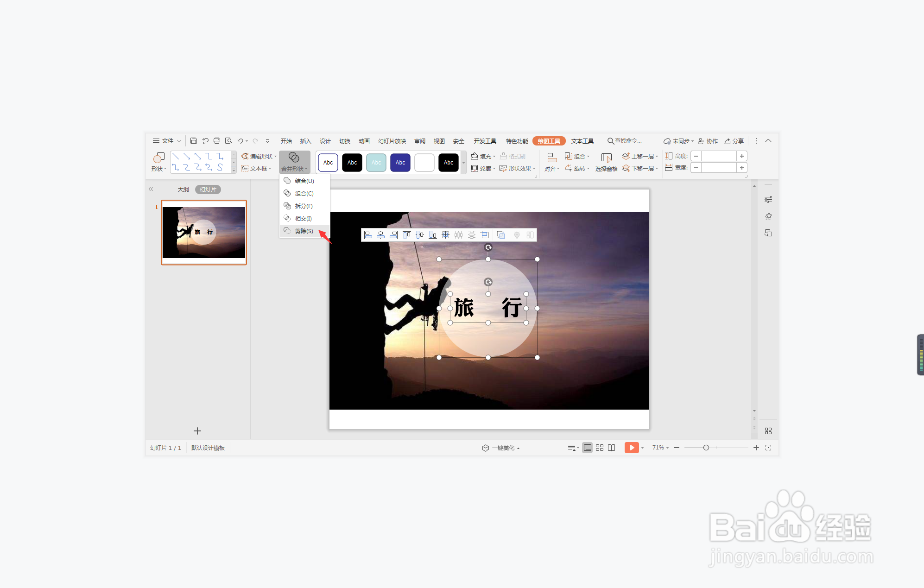Click the 默认设计模板 status bar link
Image resolution: width=924 pixels, height=588 pixels.
pyautogui.click(x=208, y=448)
